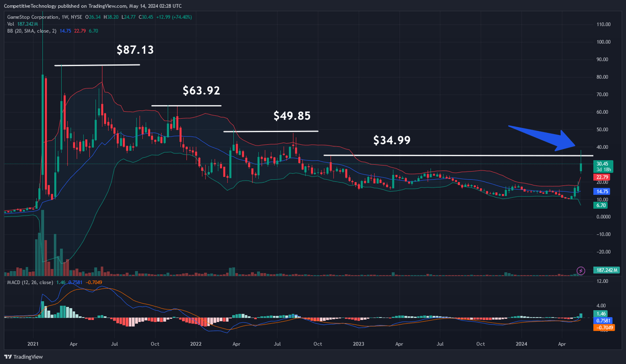The height and width of the screenshot is (364, 626).
Task: Click the 50.00 price axis label
Action: pyautogui.click(x=603, y=129)
